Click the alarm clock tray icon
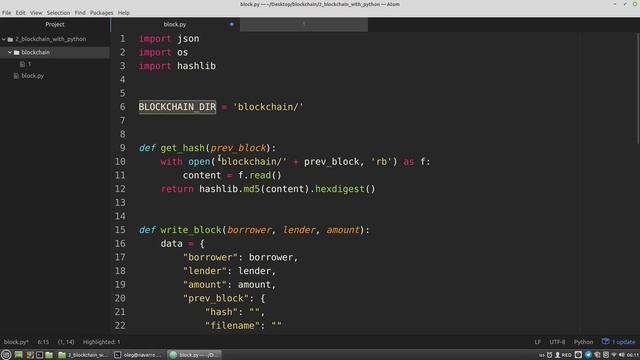This screenshot has height=360, width=640. (x=549, y=355)
